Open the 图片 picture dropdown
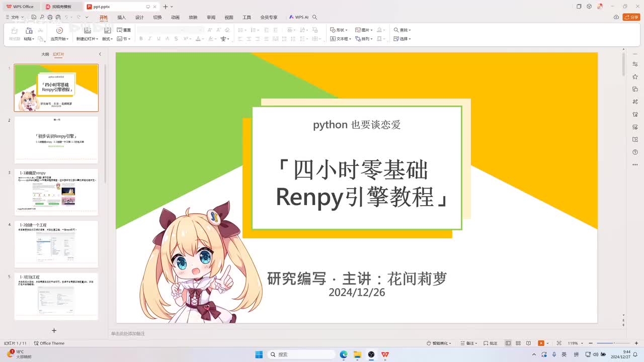The width and height of the screenshot is (644, 362). click(364, 30)
